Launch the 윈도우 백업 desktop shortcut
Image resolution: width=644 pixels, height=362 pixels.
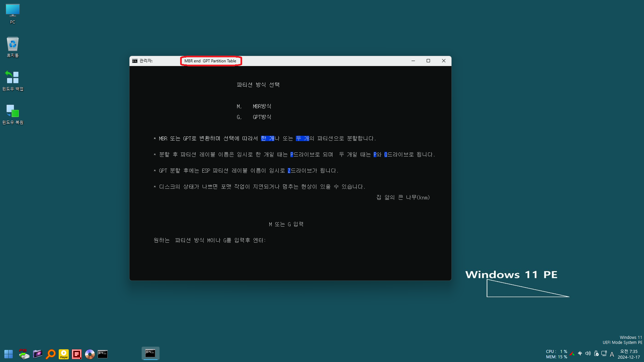[13, 80]
